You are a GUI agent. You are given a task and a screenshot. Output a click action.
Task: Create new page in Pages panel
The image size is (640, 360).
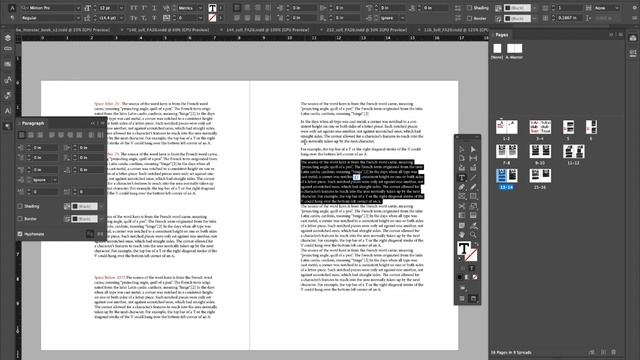tap(603, 352)
